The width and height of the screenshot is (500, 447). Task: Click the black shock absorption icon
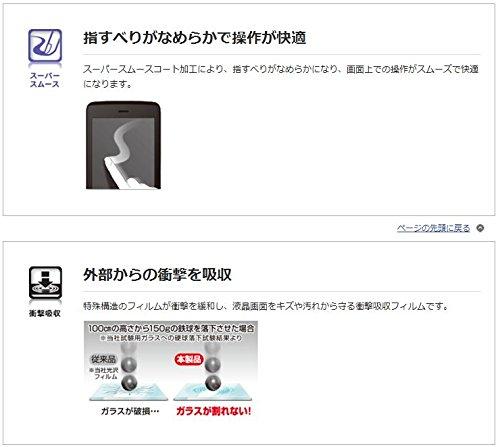click(x=45, y=283)
